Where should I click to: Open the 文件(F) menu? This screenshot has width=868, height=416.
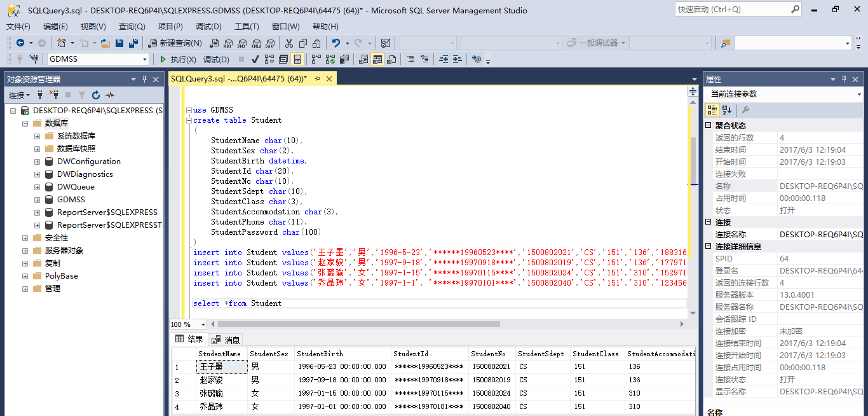click(x=18, y=27)
